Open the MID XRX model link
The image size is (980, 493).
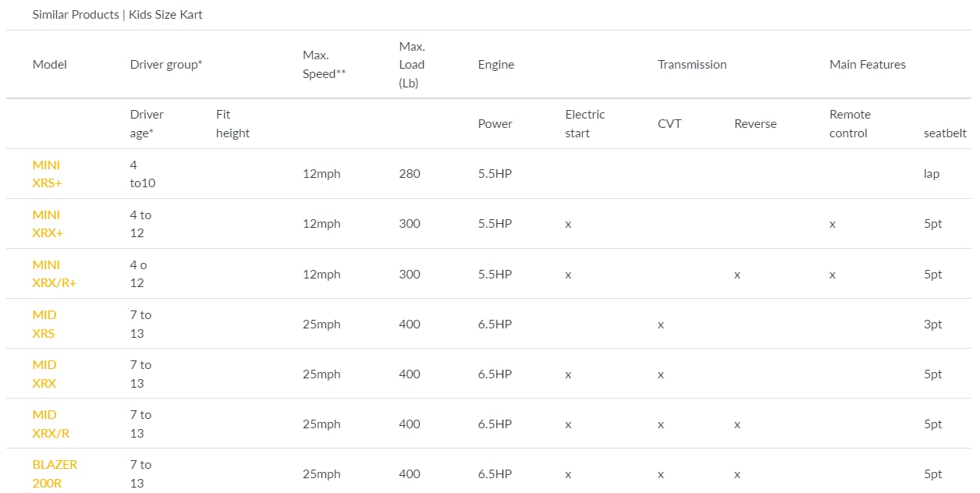(x=44, y=374)
